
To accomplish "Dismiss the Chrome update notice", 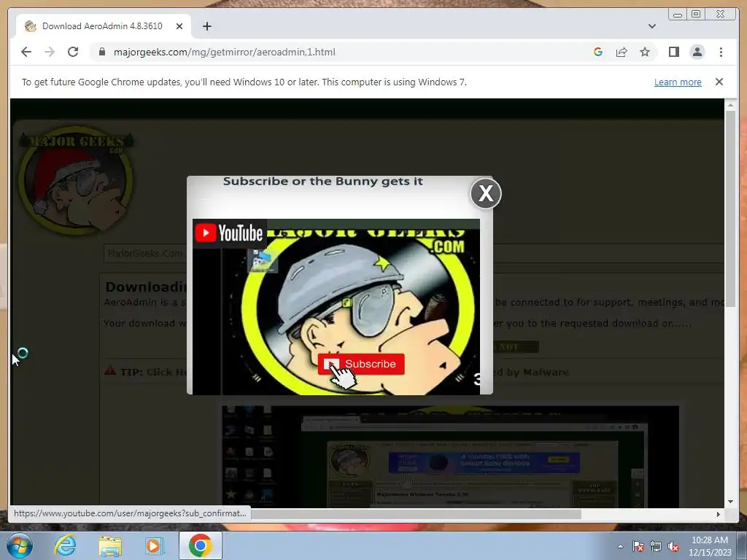I will [x=719, y=82].
